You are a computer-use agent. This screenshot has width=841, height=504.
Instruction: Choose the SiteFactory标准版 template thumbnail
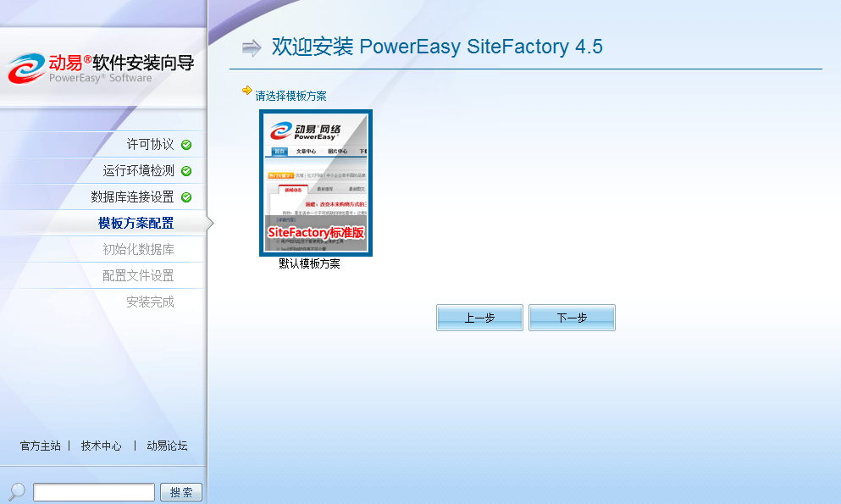pyautogui.click(x=315, y=183)
